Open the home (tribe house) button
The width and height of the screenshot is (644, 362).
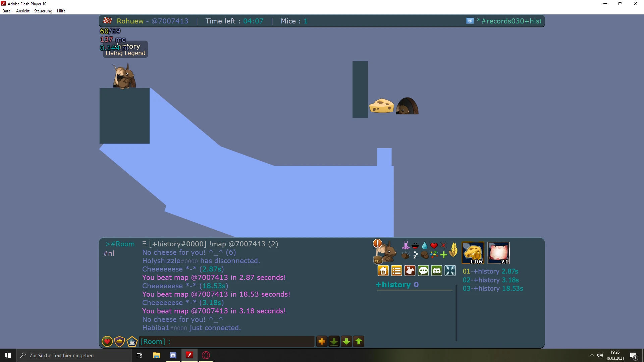click(x=383, y=270)
